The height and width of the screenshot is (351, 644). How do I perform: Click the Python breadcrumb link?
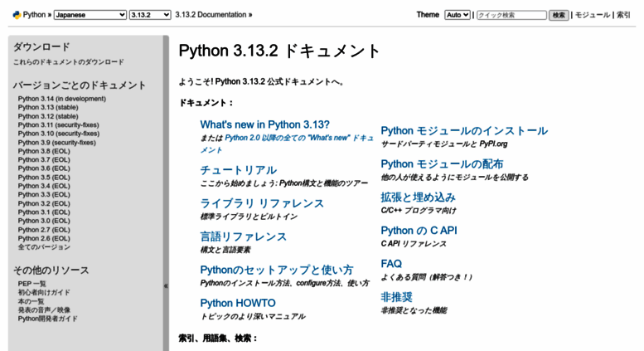click(34, 15)
